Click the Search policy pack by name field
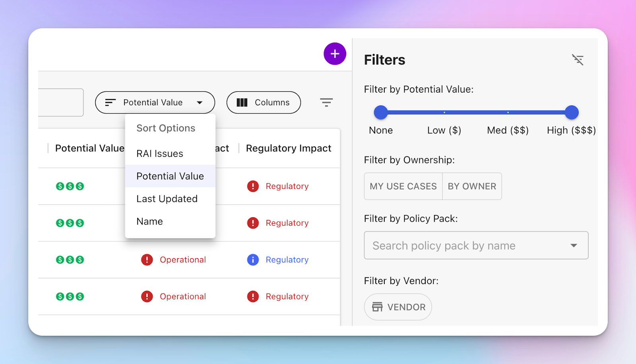The width and height of the screenshot is (636, 364). [457, 245]
